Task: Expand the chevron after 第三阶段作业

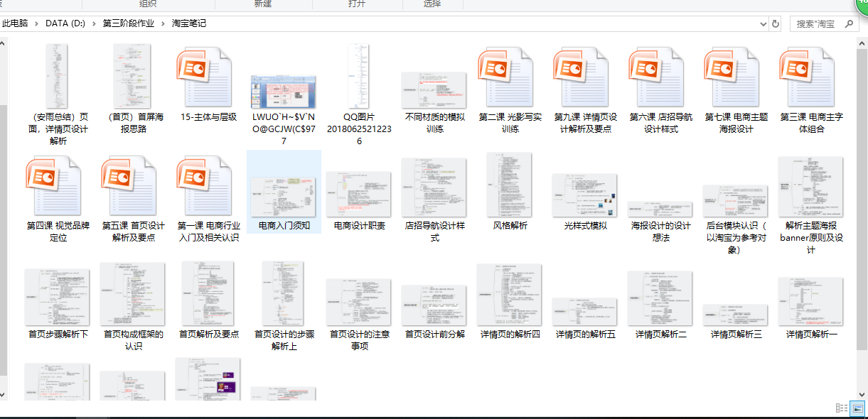Action: (x=164, y=23)
